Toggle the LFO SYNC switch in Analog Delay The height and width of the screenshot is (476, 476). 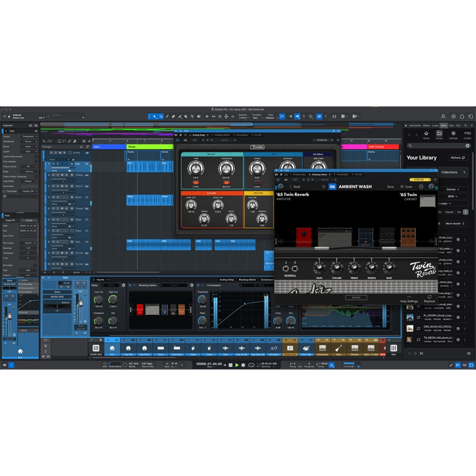(257, 183)
